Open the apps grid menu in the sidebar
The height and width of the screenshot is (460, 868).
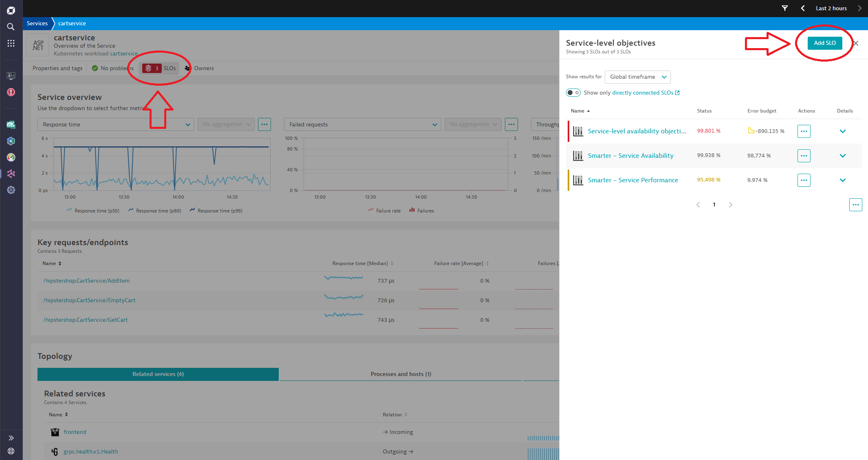[11, 43]
